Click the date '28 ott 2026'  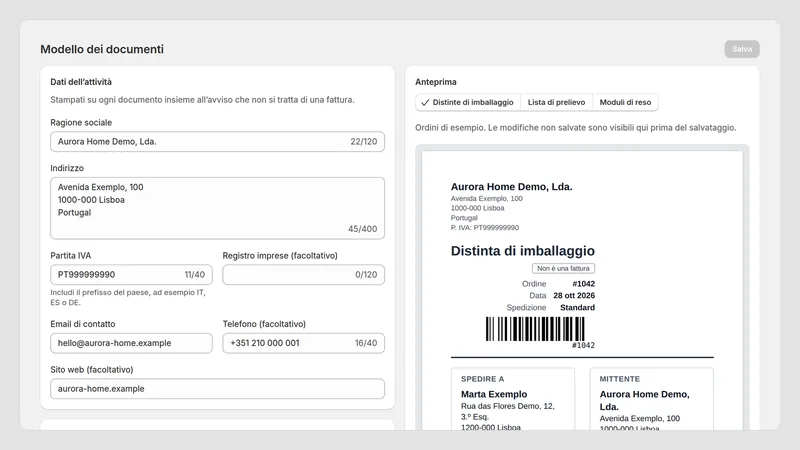(x=574, y=295)
